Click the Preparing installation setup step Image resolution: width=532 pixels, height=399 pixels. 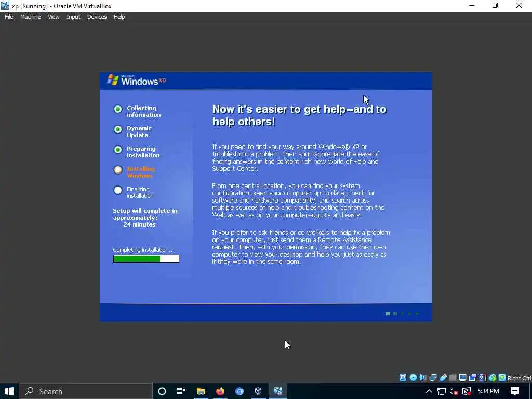pos(137,152)
